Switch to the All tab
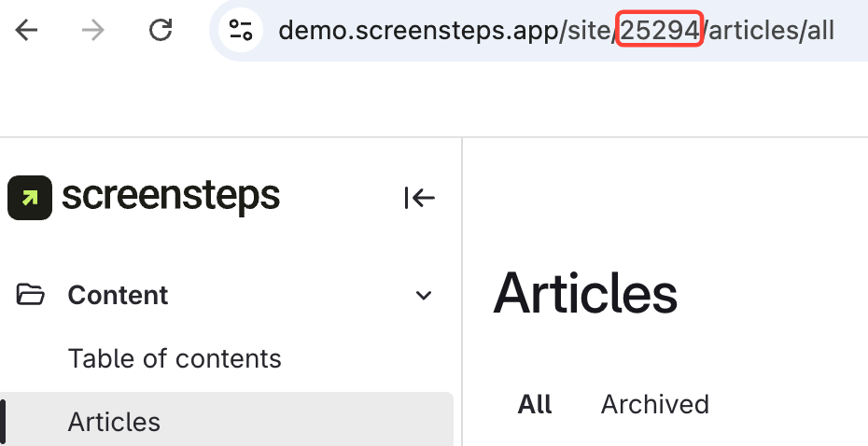 (535, 404)
